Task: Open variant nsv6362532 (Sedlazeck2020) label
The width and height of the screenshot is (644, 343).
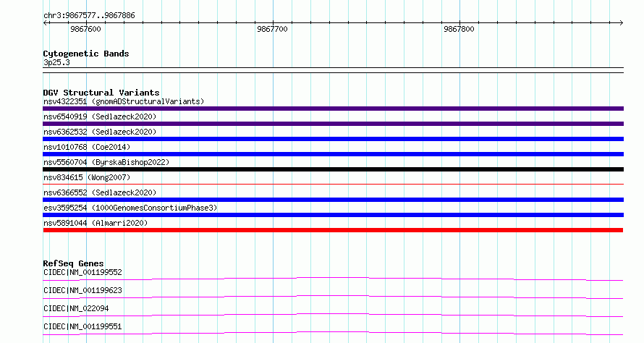Action: (x=100, y=132)
